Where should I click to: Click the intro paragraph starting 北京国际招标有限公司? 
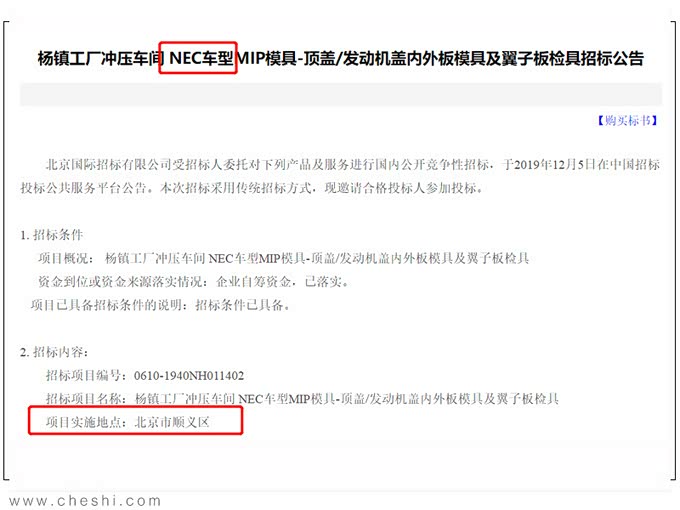340,176
